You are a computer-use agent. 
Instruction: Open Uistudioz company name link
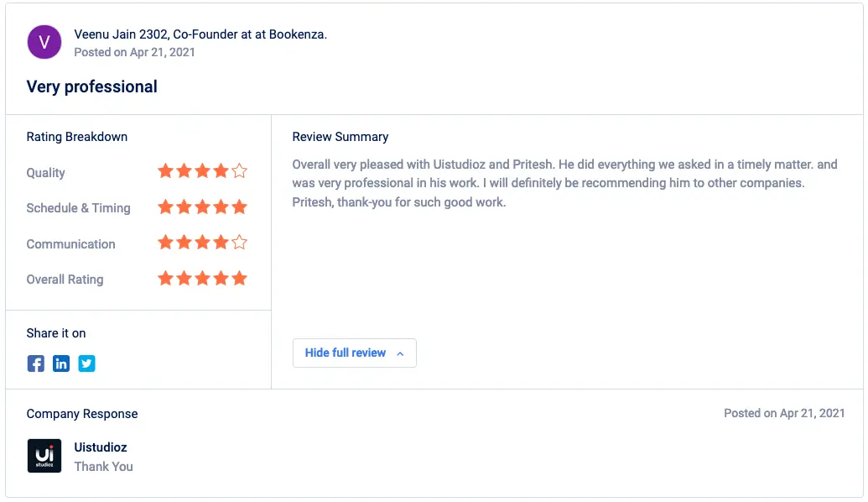click(x=101, y=447)
